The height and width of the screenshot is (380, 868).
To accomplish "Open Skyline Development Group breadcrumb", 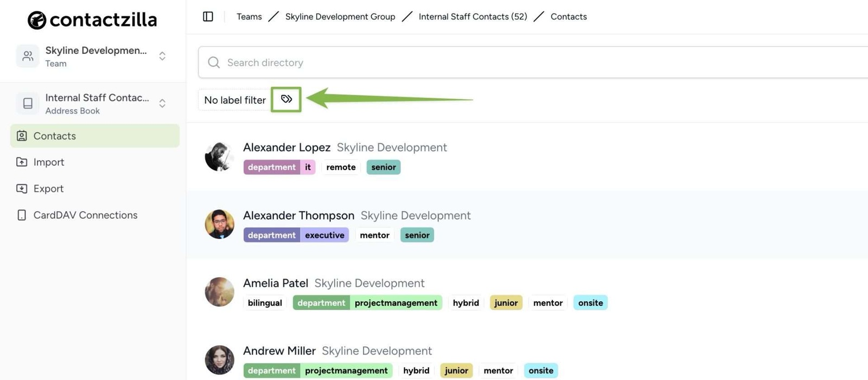I will tap(340, 17).
